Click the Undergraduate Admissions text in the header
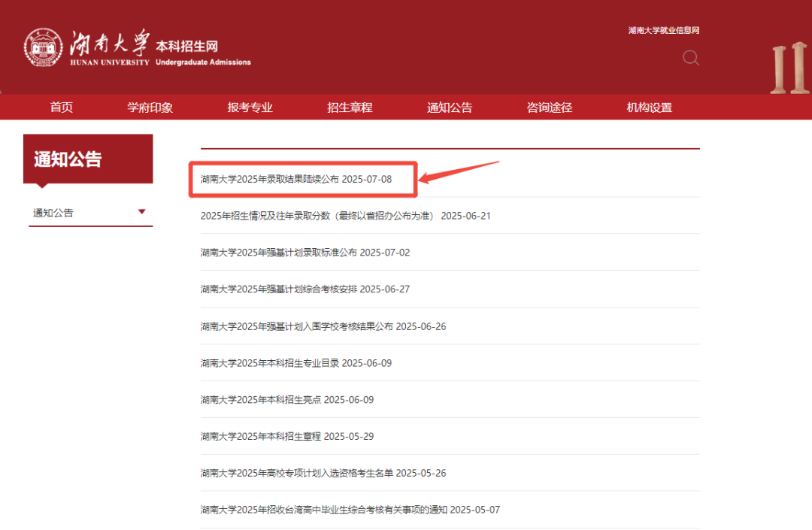 pyautogui.click(x=203, y=62)
